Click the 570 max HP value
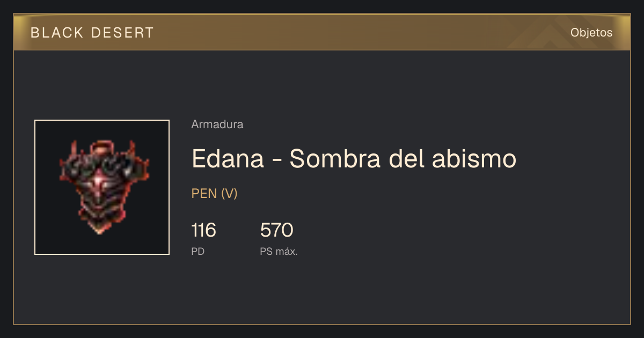This screenshot has width=644, height=338. [276, 231]
